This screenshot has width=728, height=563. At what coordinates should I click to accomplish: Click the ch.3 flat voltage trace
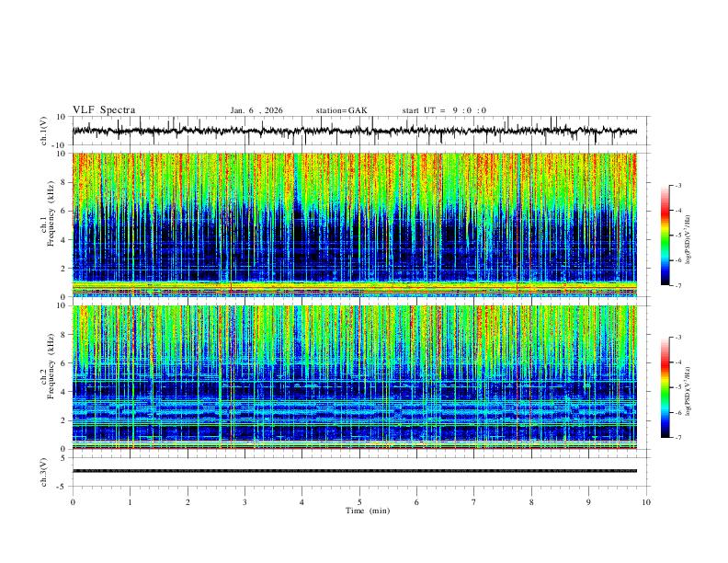pos(355,471)
